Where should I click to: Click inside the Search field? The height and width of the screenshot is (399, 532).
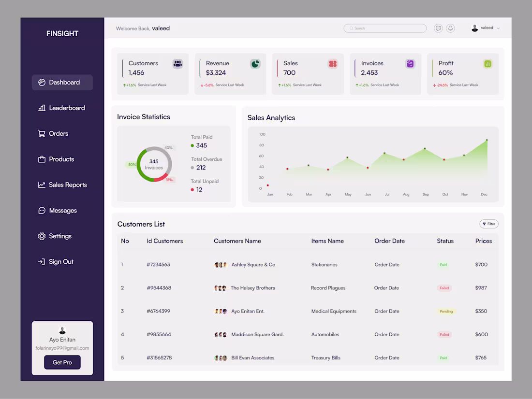pos(384,28)
